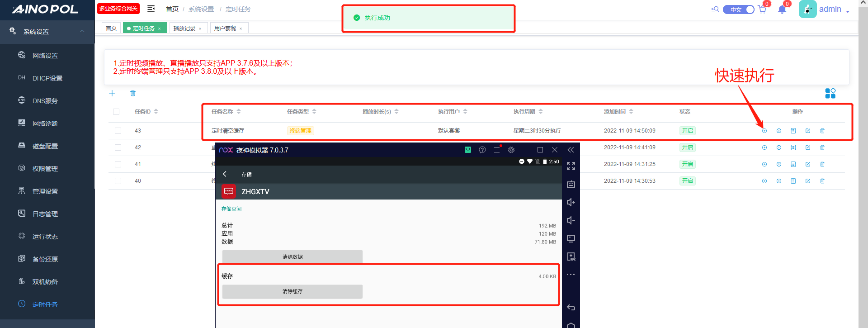Viewport: 868px width, 328px height.
Task: Click the add new task plus icon
Action: 112,93
